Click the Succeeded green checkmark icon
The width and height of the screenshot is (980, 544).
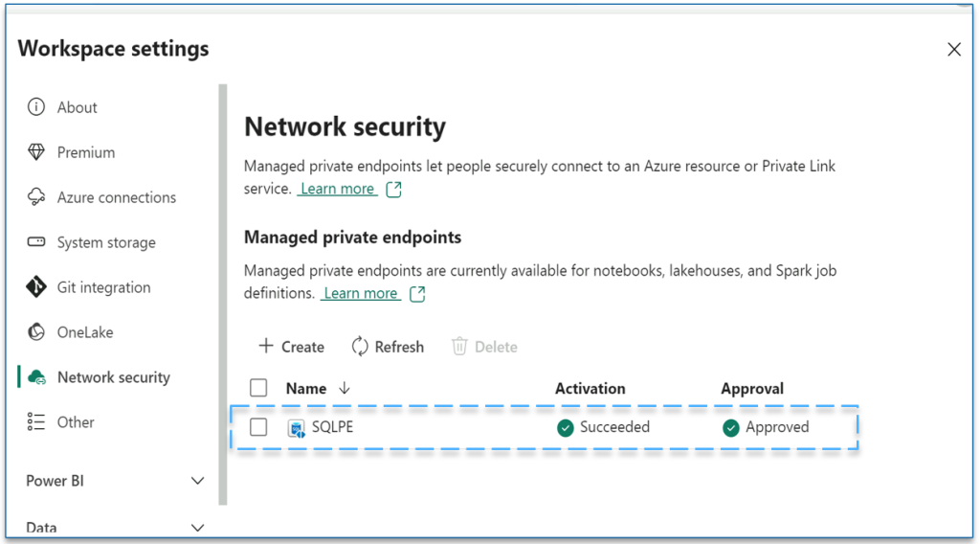click(565, 428)
